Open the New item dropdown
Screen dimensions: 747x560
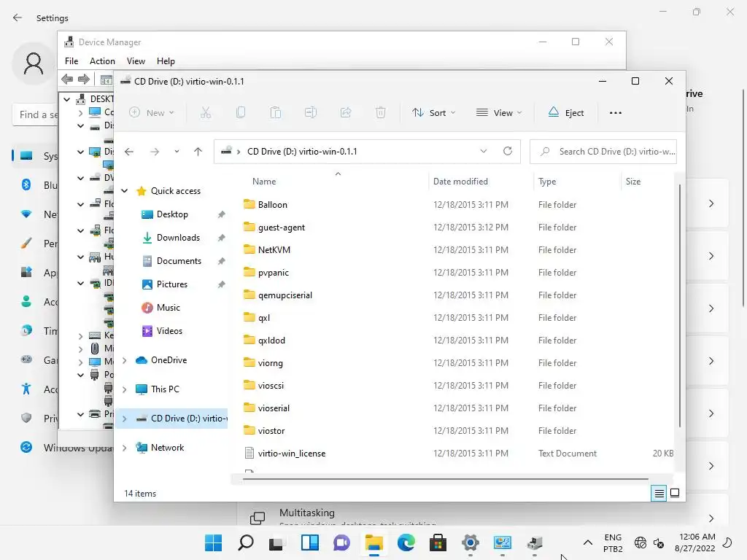(152, 113)
